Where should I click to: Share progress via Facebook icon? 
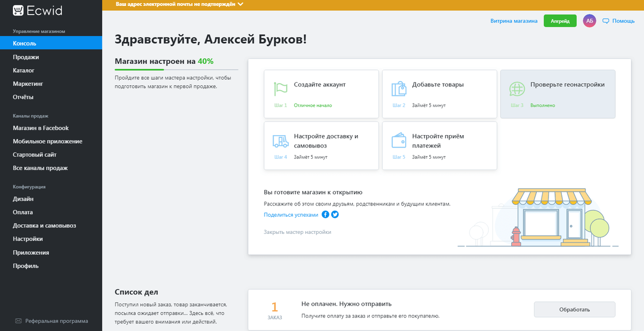325,215
